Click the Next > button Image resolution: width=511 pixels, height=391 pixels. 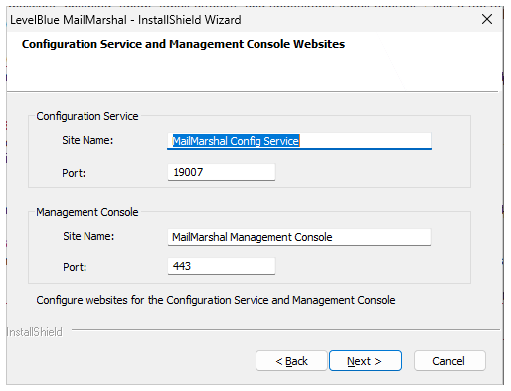[365, 360]
